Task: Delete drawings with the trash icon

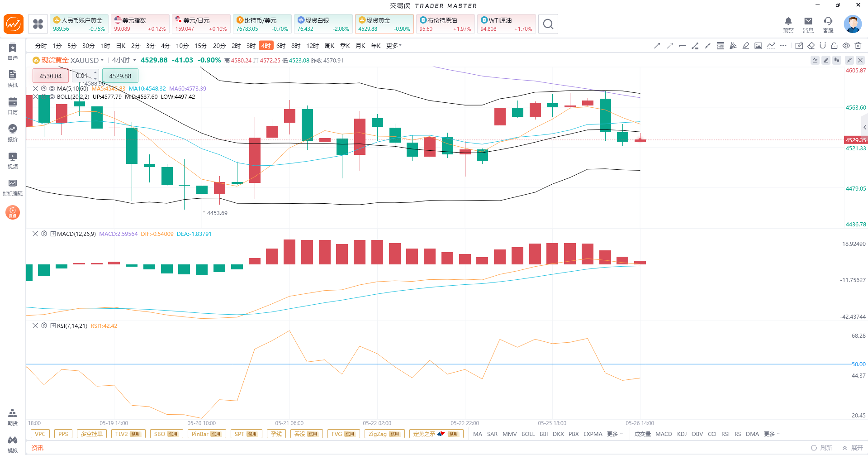Action: (x=858, y=46)
